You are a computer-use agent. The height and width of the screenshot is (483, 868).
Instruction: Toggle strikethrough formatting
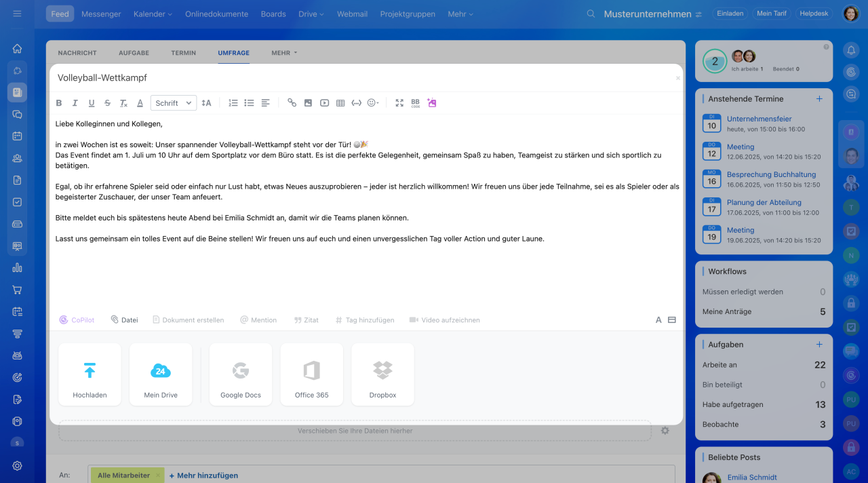107,103
